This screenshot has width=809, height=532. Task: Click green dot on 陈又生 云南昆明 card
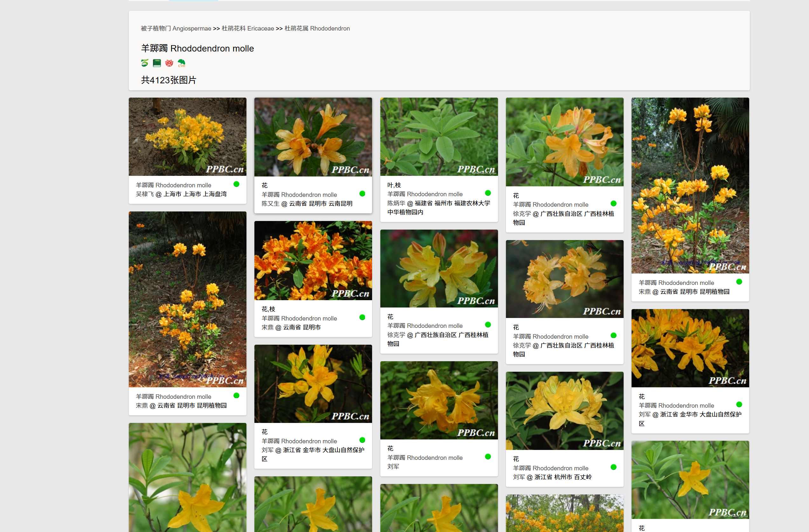pos(362,194)
